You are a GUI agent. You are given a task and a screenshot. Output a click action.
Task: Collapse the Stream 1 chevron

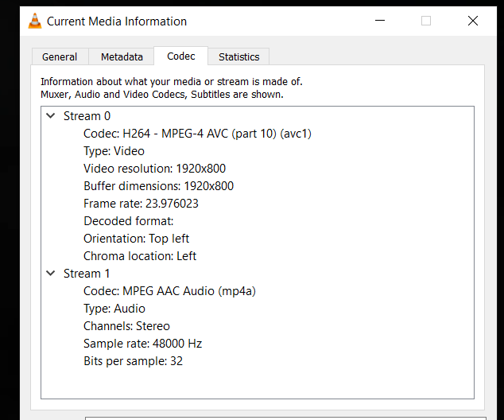pyautogui.click(x=51, y=274)
